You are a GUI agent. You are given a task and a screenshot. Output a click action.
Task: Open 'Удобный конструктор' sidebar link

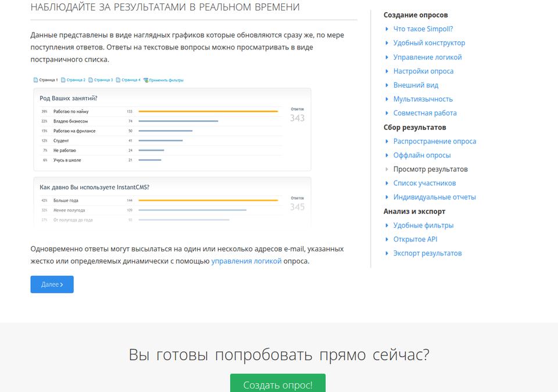(x=429, y=43)
